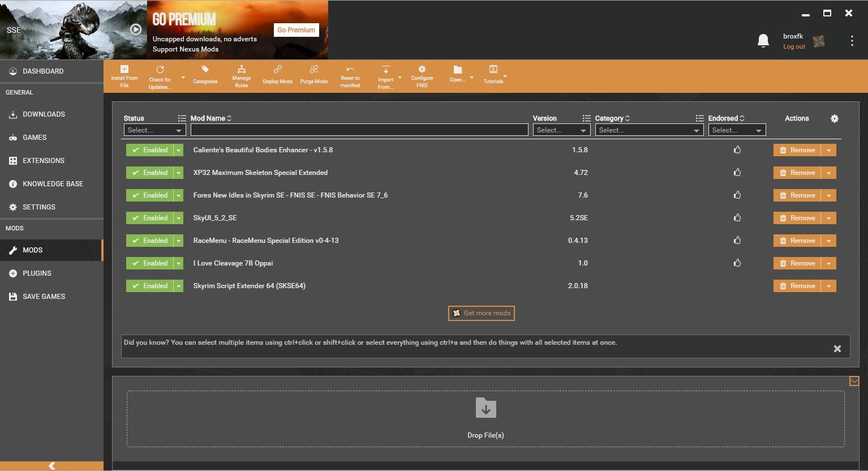Open Manage Rules toolbar icon

[x=242, y=69]
